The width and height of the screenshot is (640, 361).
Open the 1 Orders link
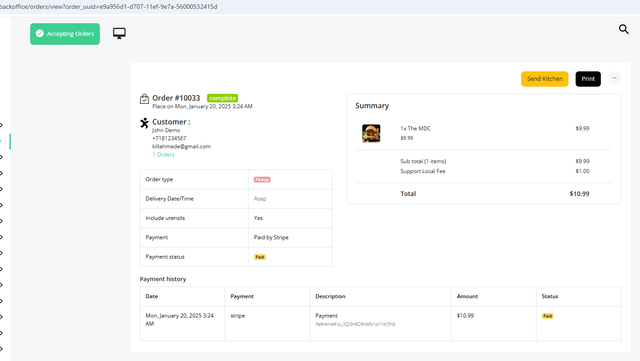[x=163, y=154]
